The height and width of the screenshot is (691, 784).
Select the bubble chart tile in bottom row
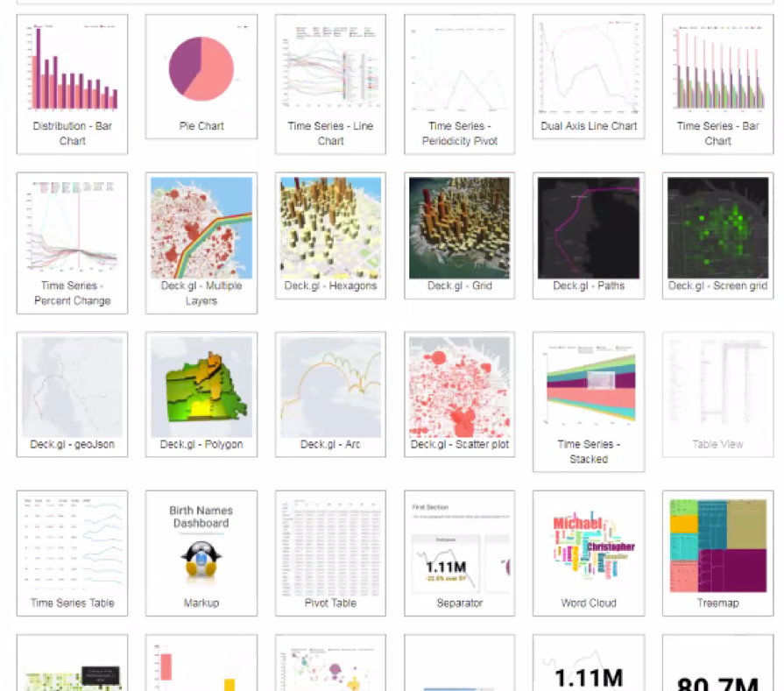(330, 663)
